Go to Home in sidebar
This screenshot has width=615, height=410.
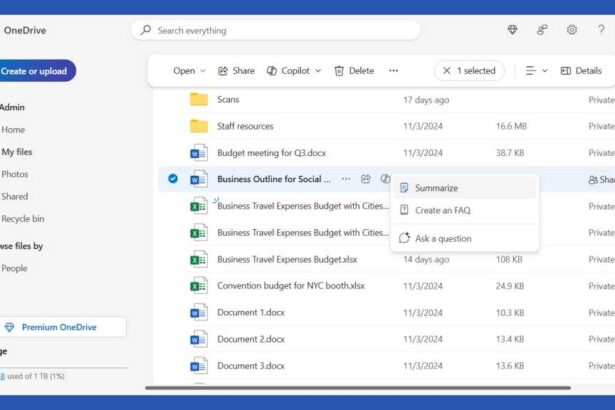tap(13, 129)
